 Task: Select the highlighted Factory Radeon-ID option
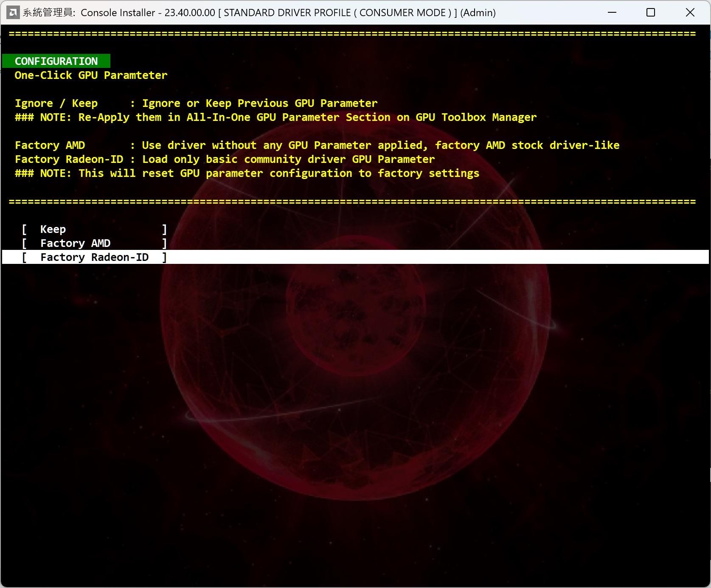pyautogui.click(x=94, y=258)
